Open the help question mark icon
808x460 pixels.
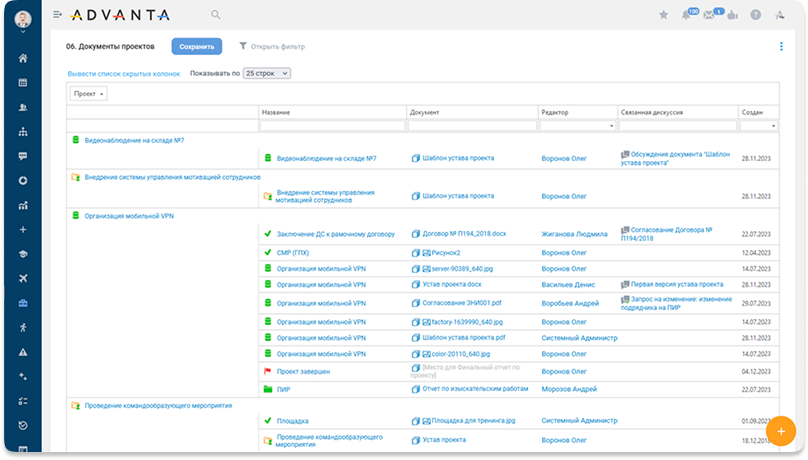point(755,15)
